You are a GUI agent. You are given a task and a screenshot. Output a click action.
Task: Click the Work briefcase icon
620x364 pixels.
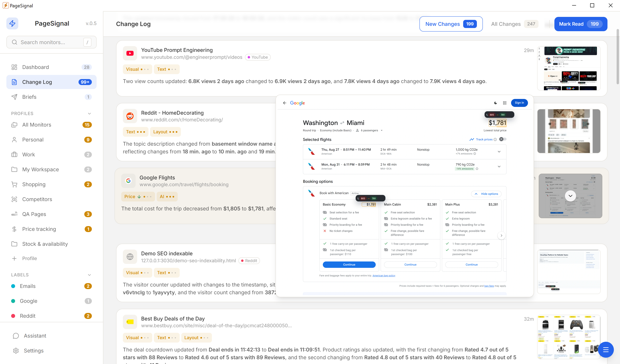14,154
